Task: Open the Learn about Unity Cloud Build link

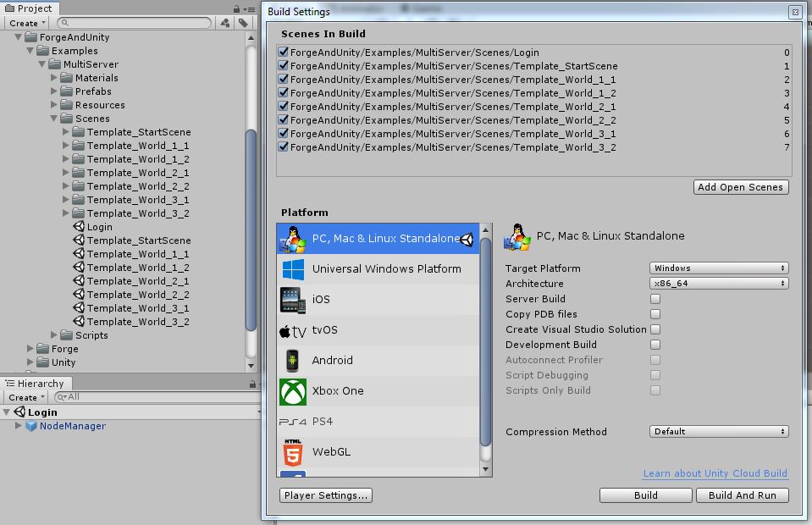Action: [x=715, y=473]
